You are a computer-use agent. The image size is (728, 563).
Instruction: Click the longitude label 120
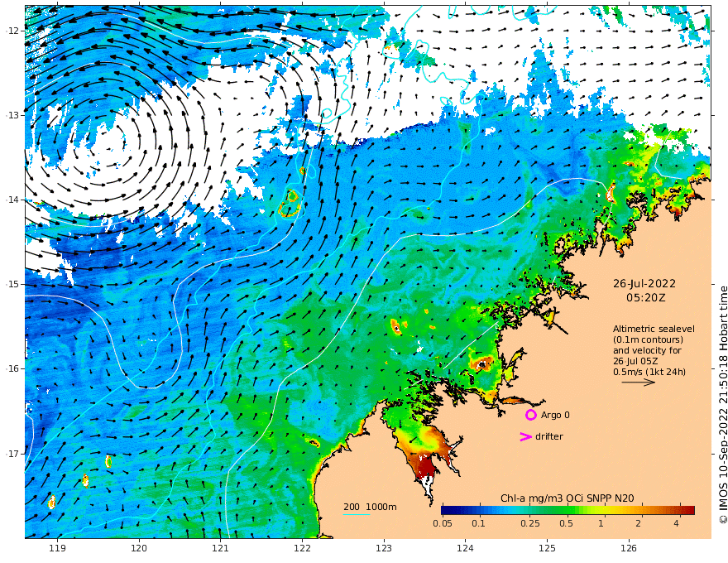(x=139, y=548)
